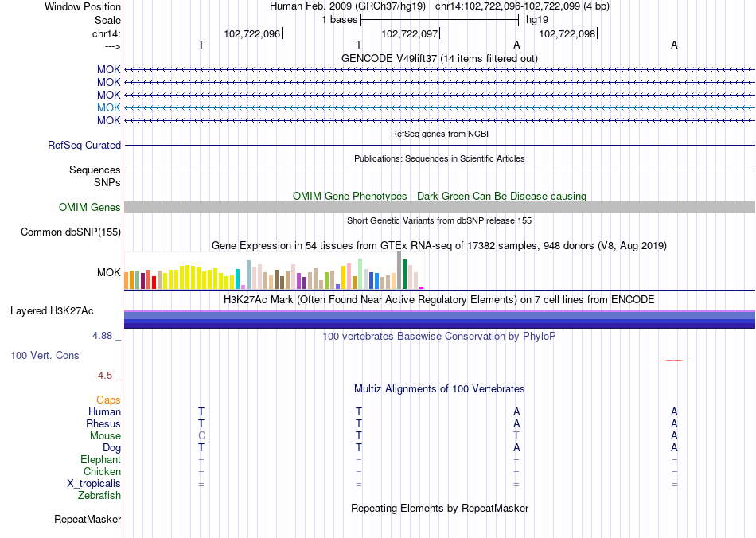Click 'Repeating Elements by RepeatMasker' title
The image size is (756, 538).
point(439,508)
